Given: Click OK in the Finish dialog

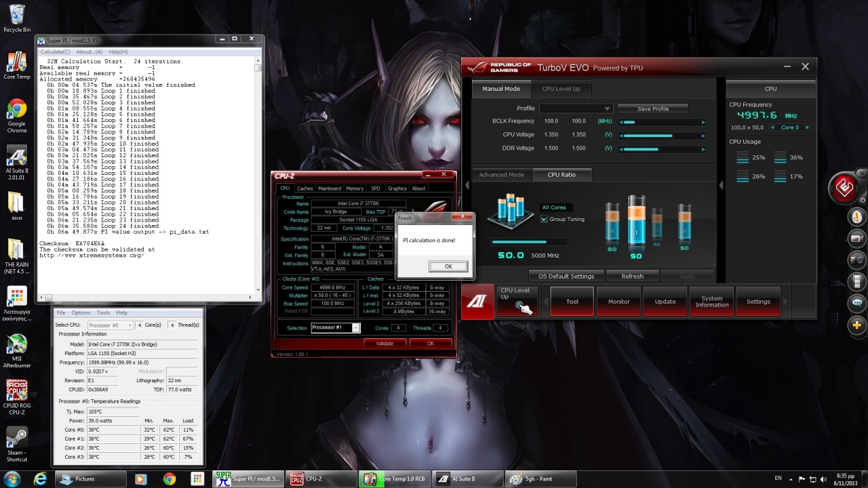Looking at the screenshot, I should pyautogui.click(x=448, y=266).
